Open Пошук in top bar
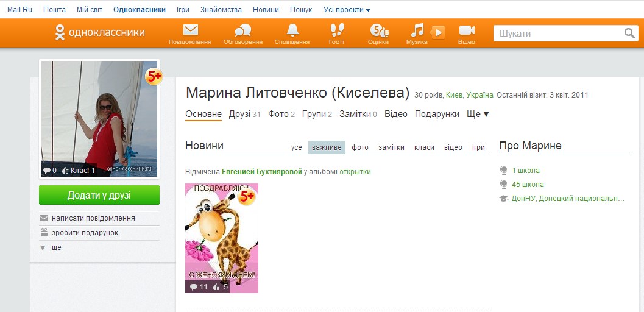Viewport: 644px width, 312px height. [x=301, y=9]
